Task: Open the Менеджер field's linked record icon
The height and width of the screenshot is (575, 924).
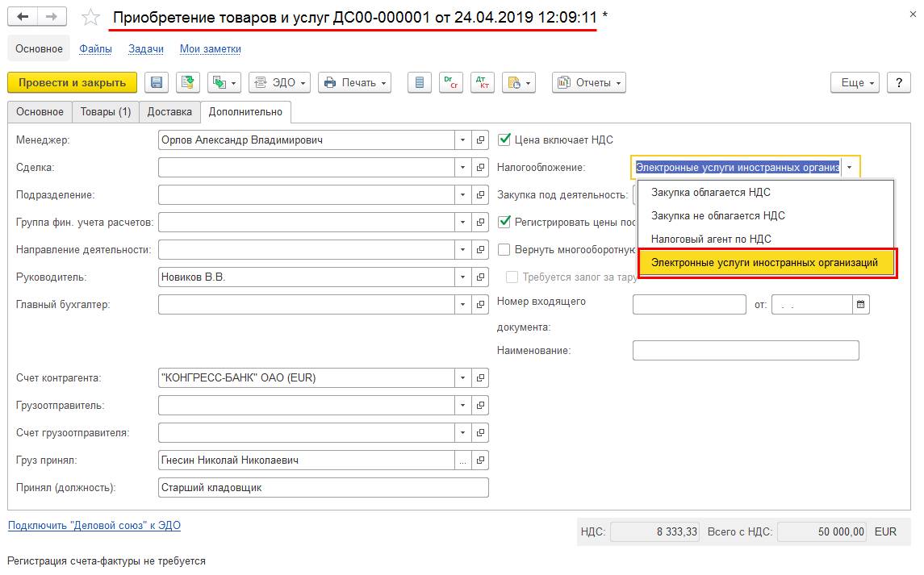Action: click(x=480, y=140)
